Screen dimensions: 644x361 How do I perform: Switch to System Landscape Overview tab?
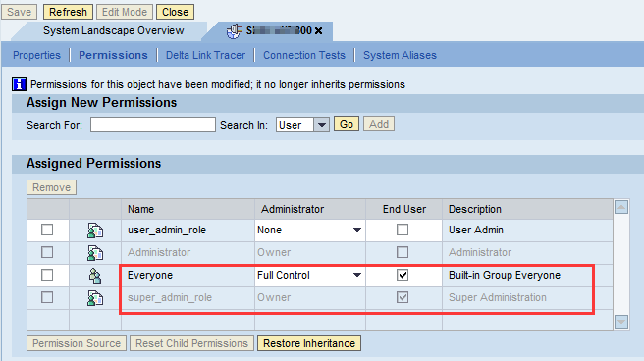113,30
